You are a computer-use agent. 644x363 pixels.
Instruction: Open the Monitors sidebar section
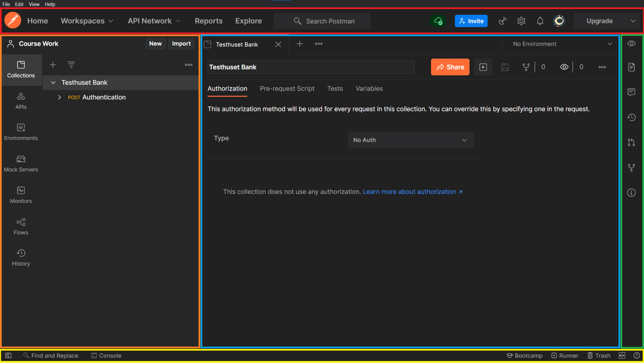coord(21,195)
